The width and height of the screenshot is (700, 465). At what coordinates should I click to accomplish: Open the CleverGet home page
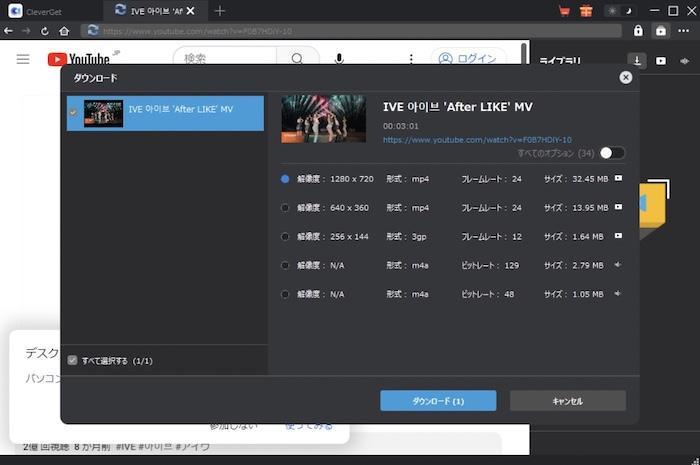point(64,31)
